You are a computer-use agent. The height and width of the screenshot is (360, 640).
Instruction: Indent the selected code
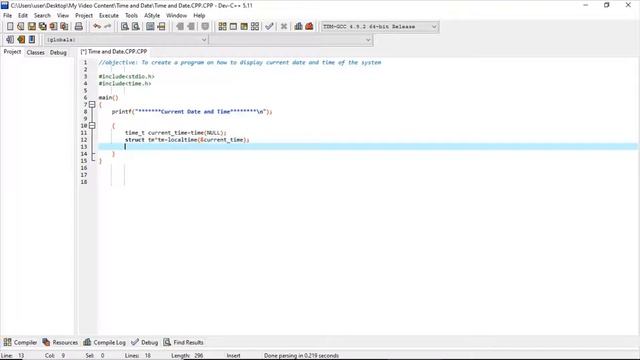pos(180,27)
